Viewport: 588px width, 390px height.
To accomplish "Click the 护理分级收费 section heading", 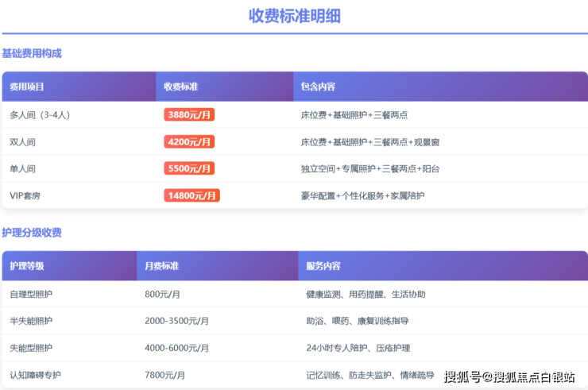I will (x=32, y=233).
